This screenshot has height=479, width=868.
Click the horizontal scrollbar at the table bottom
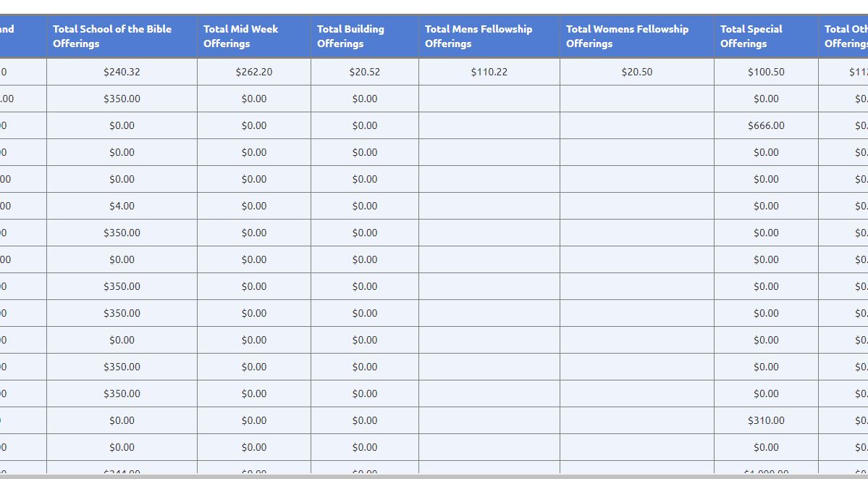click(434, 476)
